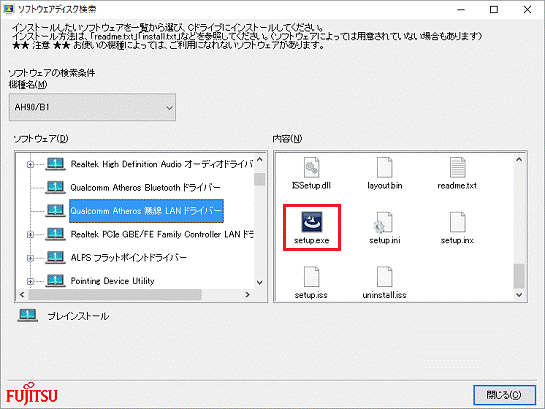Select the uninstall.iss file icon
This screenshot has height=409, width=545.
385,277
